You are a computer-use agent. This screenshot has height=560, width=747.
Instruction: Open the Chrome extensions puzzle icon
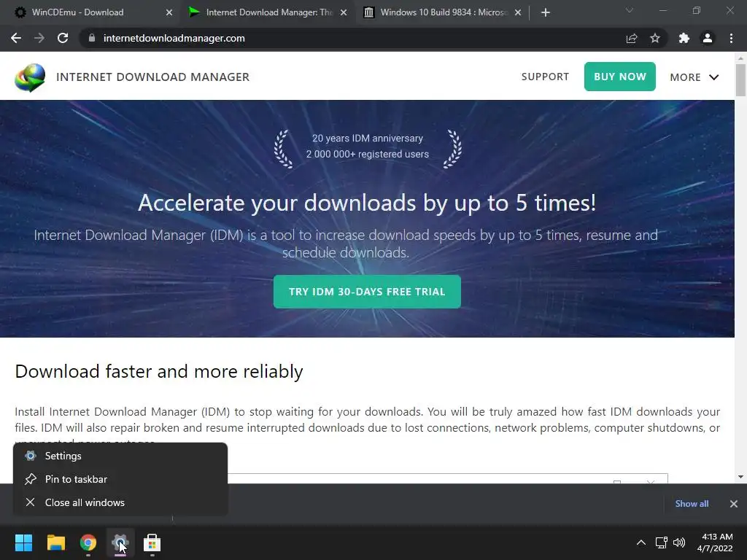coord(684,38)
